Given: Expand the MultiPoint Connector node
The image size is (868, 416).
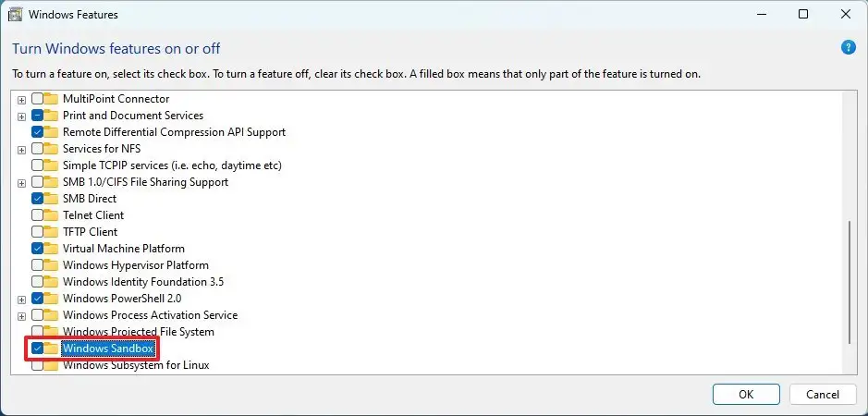Looking at the screenshot, I should click(x=21, y=99).
